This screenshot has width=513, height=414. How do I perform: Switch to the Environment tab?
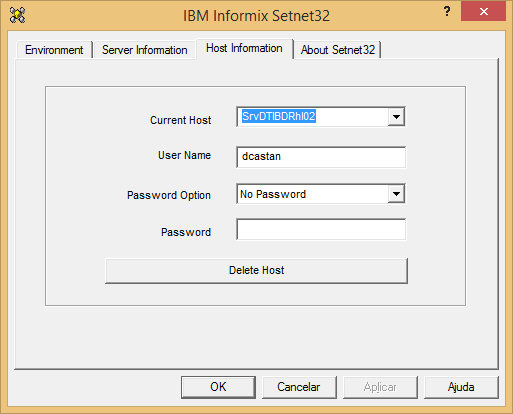(54, 50)
